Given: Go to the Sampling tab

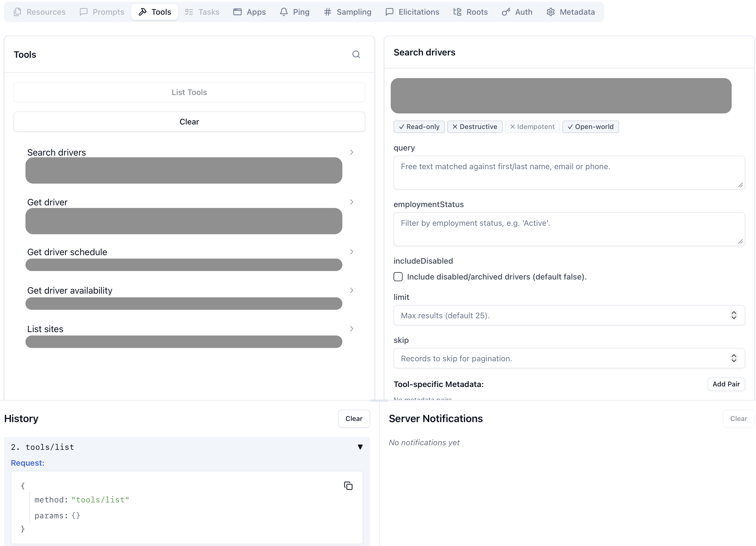Looking at the screenshot, I should coord(348,12).
